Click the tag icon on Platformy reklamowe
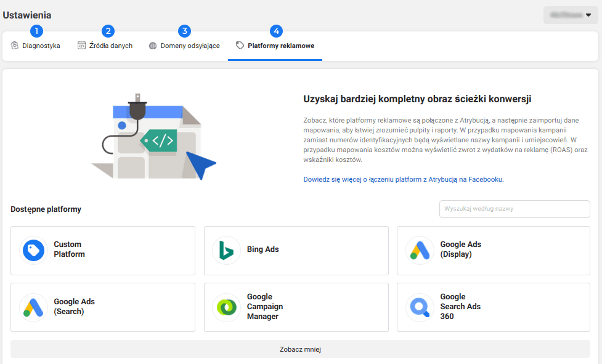Image resolution: width=602 pixels, height=364 pixels. pos(240,45)
